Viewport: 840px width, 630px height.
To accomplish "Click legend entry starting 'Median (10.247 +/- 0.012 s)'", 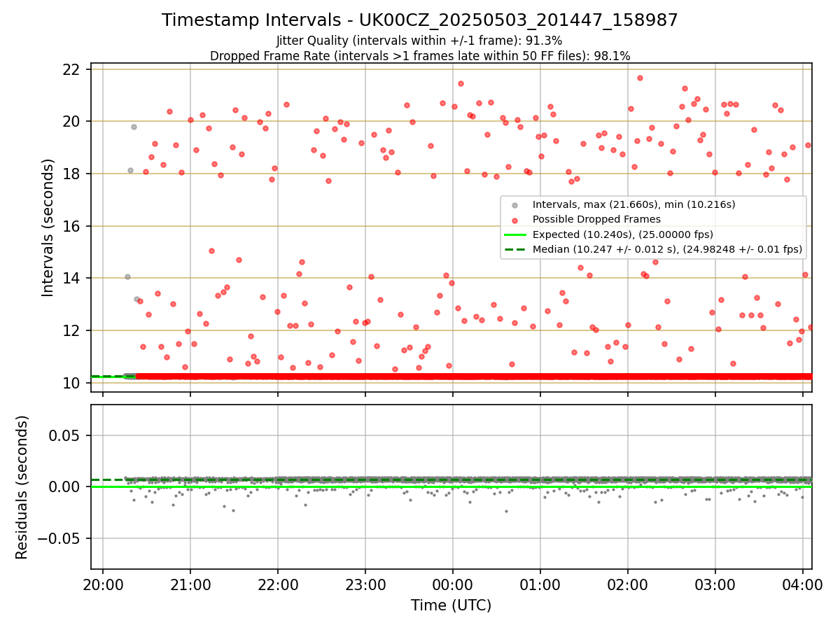I will tap(667, 249).
